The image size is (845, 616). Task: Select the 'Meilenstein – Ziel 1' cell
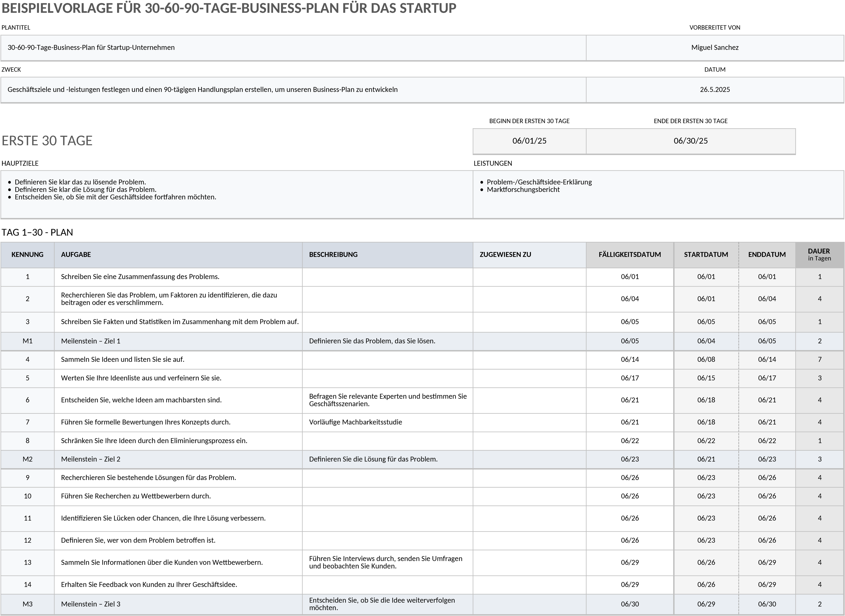point(178,341)
